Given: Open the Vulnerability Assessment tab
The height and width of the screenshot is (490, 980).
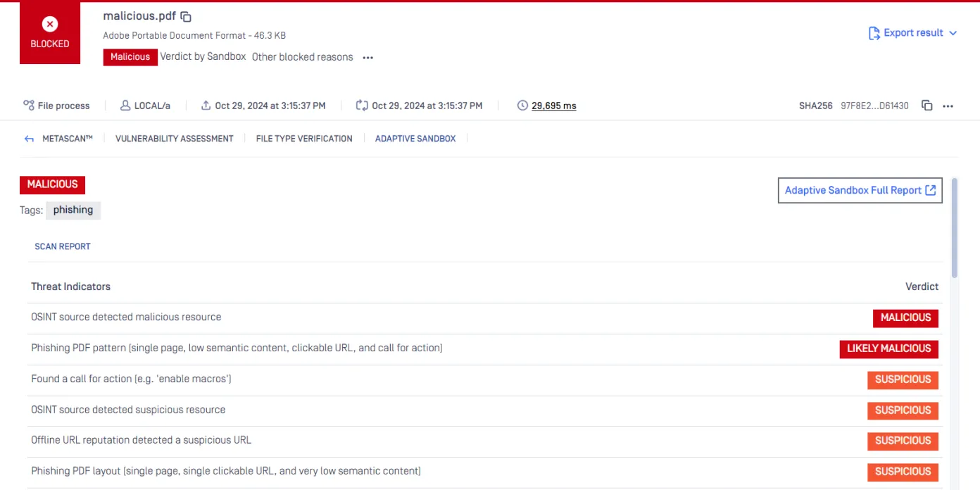Looking at the screenshot, I should 174,139.
